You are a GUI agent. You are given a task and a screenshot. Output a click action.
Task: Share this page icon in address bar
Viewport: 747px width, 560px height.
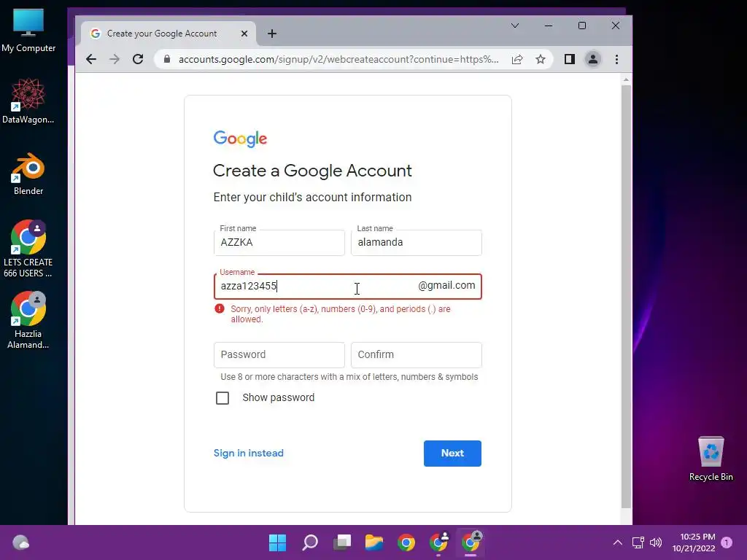pos(517,59)
